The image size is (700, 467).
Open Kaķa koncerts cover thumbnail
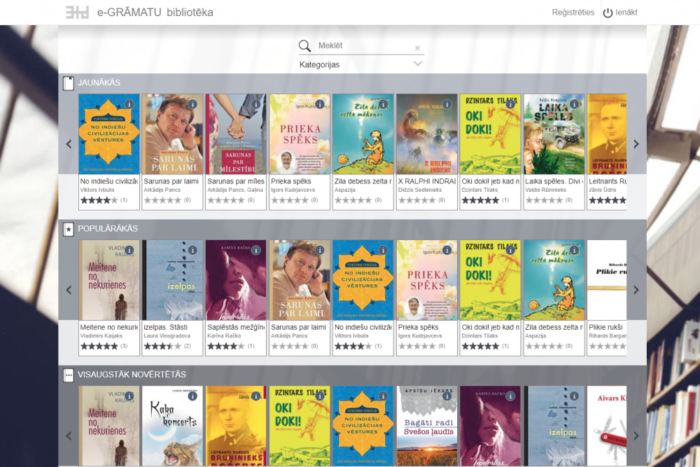pos(172,426)
